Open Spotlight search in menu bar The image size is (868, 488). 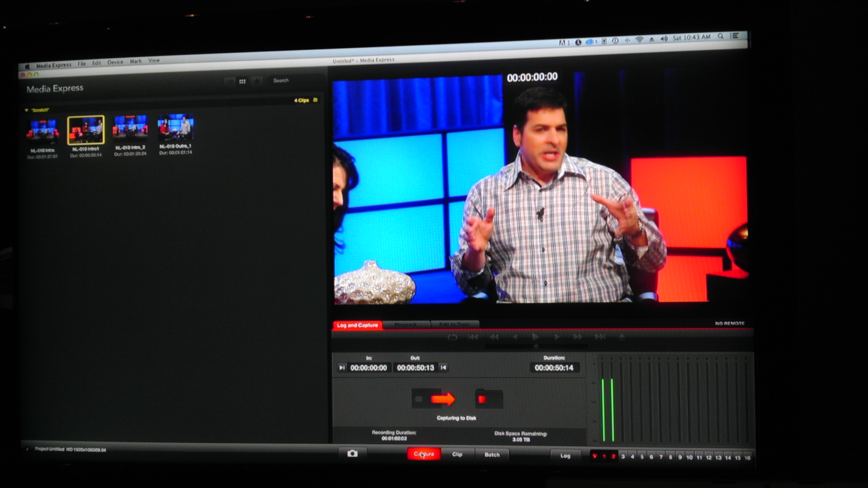tap(721, 36)
